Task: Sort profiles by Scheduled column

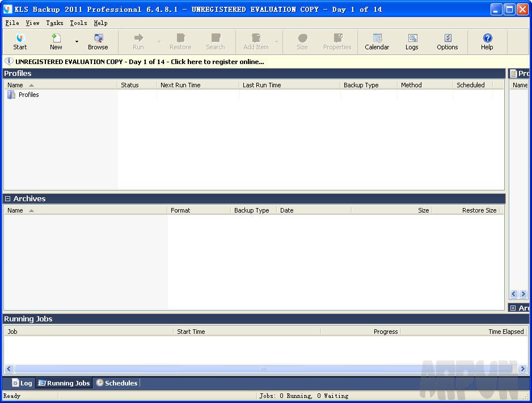Action: tap(473, 85)
